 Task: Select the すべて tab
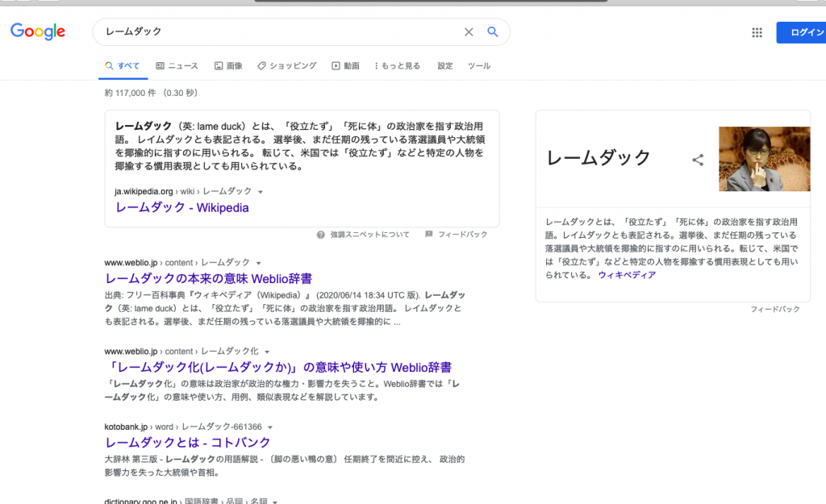coord(123,66)
